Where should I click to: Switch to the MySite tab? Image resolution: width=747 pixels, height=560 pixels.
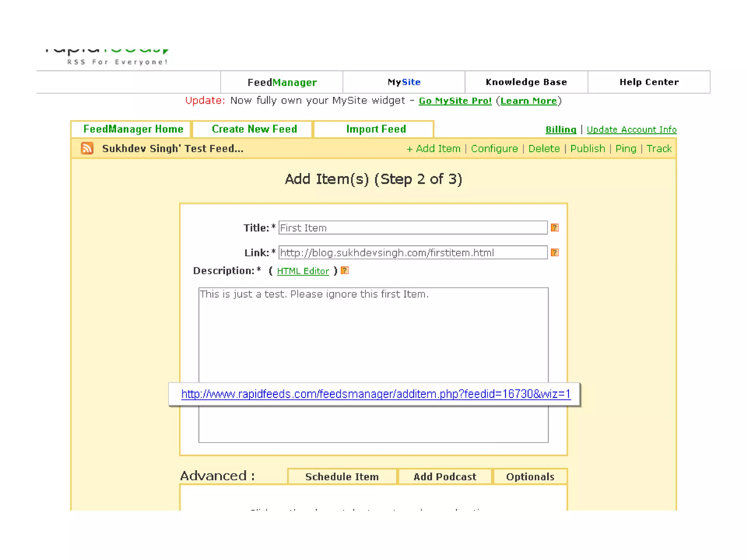(404, 82)
